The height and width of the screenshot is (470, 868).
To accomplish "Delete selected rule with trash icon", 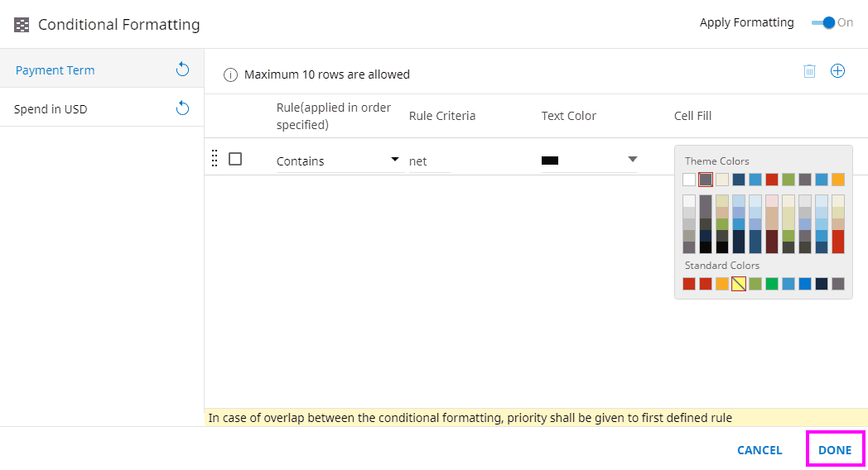I will (809, 71).
